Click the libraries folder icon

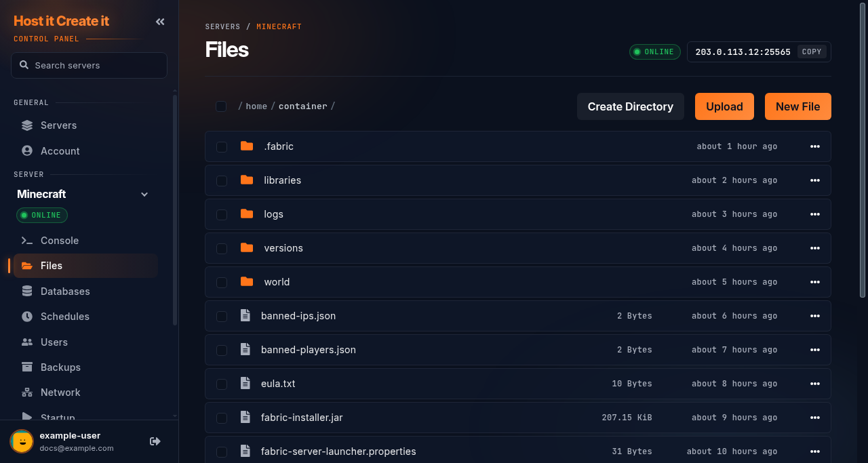point(247,180)
